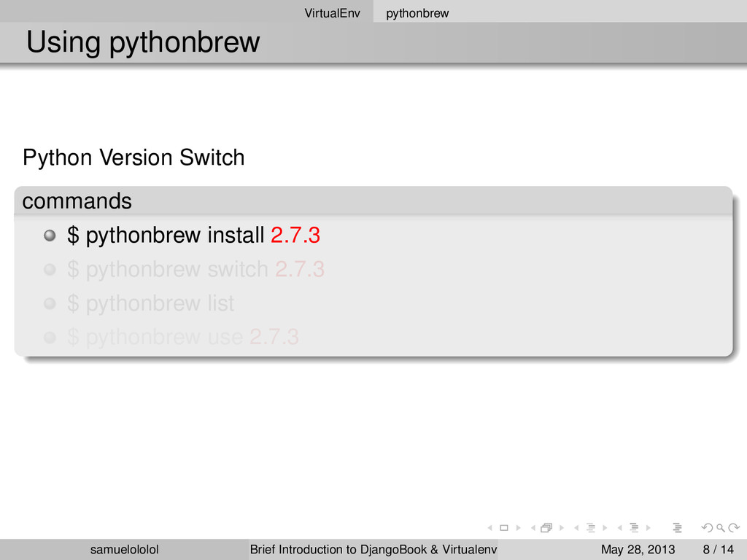Click the pythonbrew install command line
747x560 pixels.
[193, 236]
